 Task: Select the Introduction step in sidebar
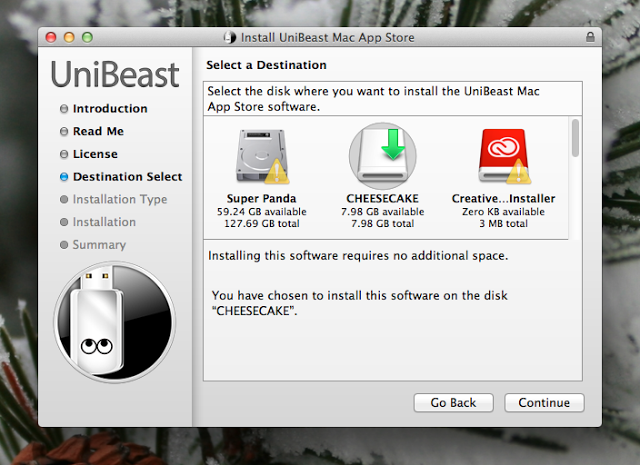[110, 109]
